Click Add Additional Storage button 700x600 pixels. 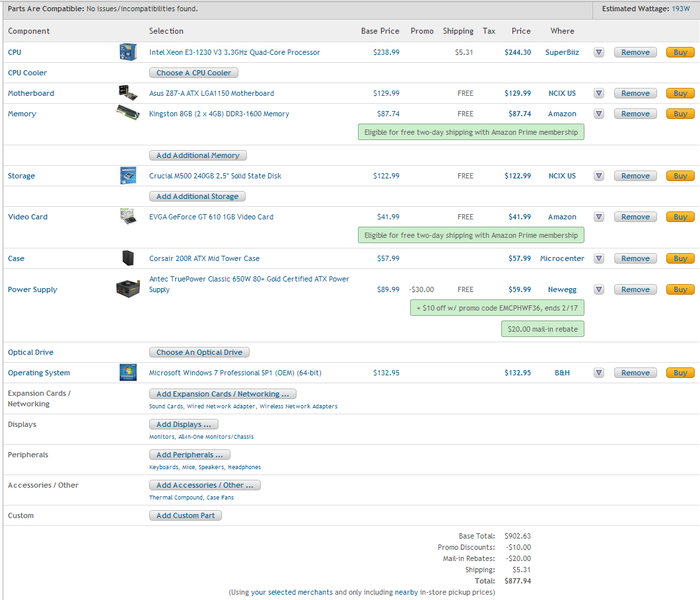(197, 196)
